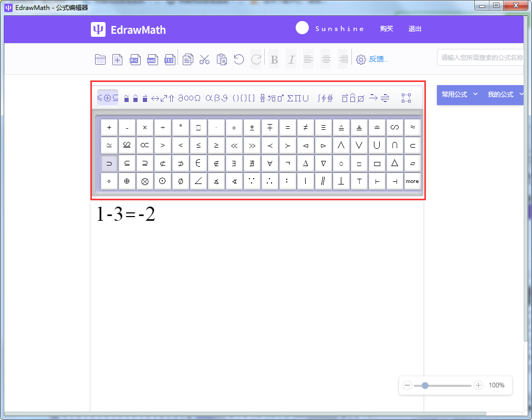Open the relational operator symbols category
Image resolution: width=532 pixels, height=420 pixels.
(x=108, y=98)
